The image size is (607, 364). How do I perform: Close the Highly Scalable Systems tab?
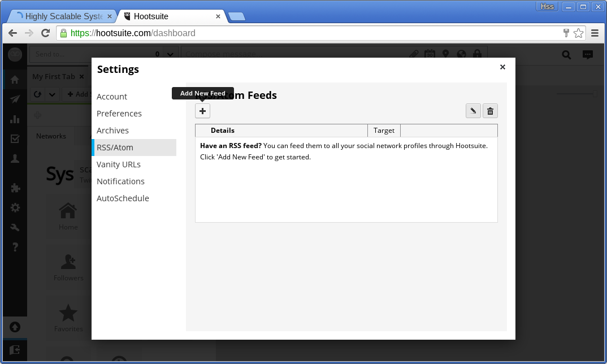click(x=110, y=16)
